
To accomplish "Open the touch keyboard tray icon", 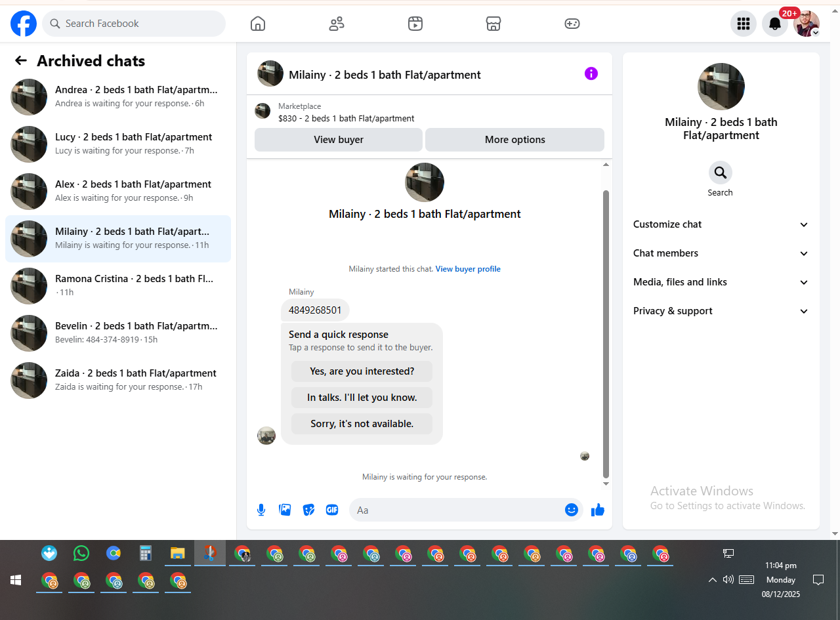I will click(x=746, y=579).
